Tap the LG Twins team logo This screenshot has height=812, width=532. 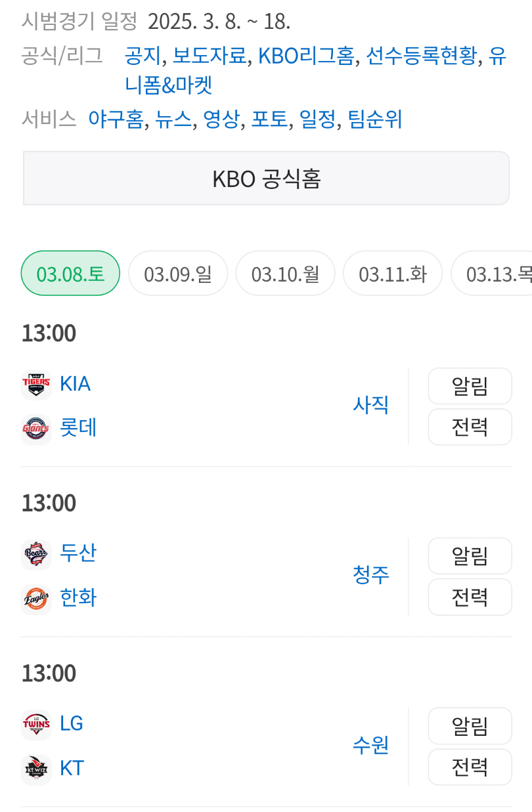(36, 724)
